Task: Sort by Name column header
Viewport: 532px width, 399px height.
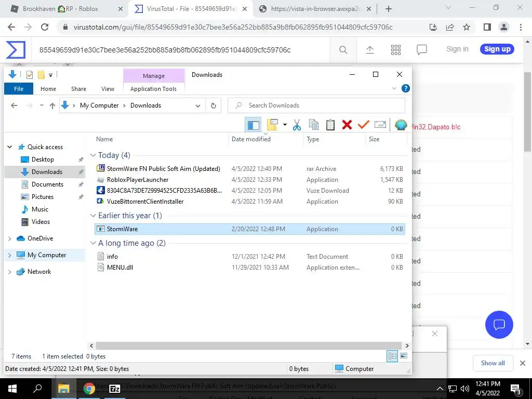Action: [104, 139]
